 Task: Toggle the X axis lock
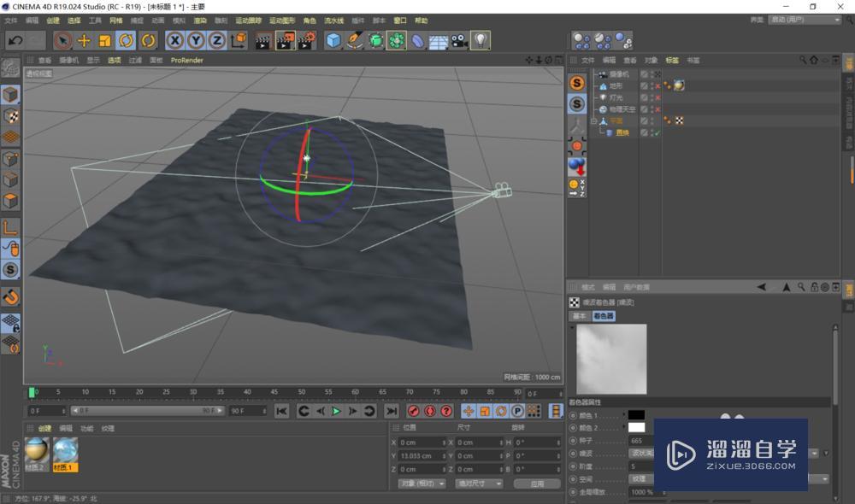174,40
